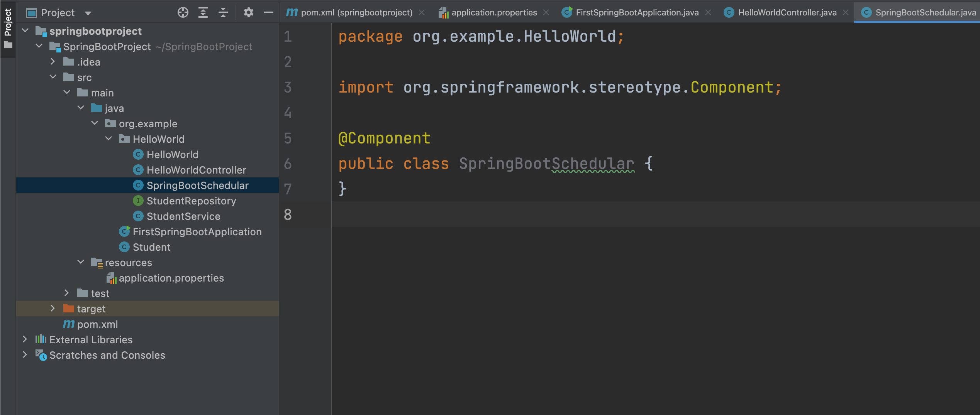Collapse the springbootproject root node
The height and width of the screenshot is (415, 980).
point(25,30)
